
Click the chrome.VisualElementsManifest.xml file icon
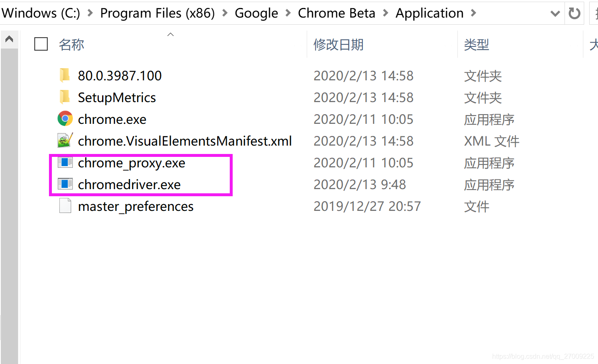[65, 141]
